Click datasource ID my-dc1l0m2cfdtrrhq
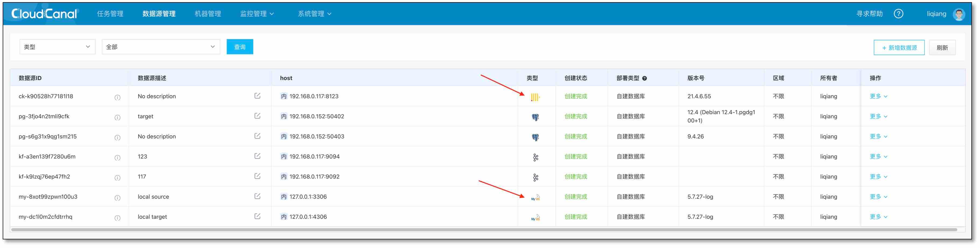The height and width of the screenshot is (248, 980). pos(45,217)
